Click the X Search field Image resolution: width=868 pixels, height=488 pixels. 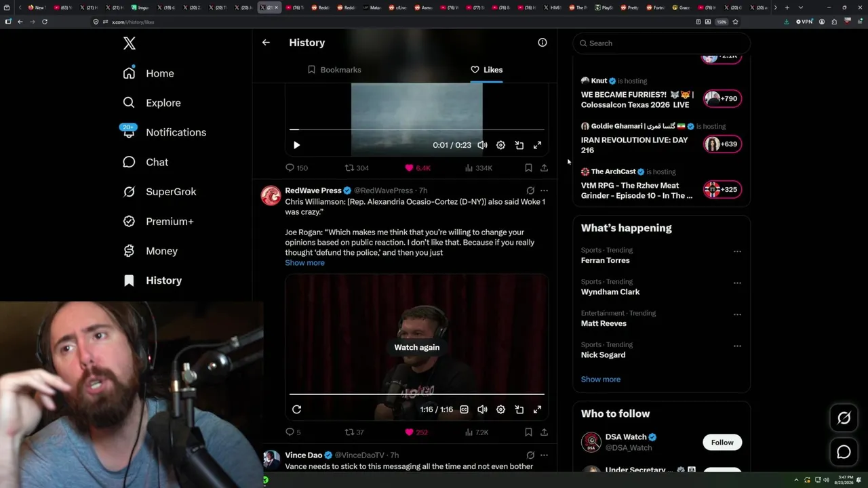click(662, 43)
